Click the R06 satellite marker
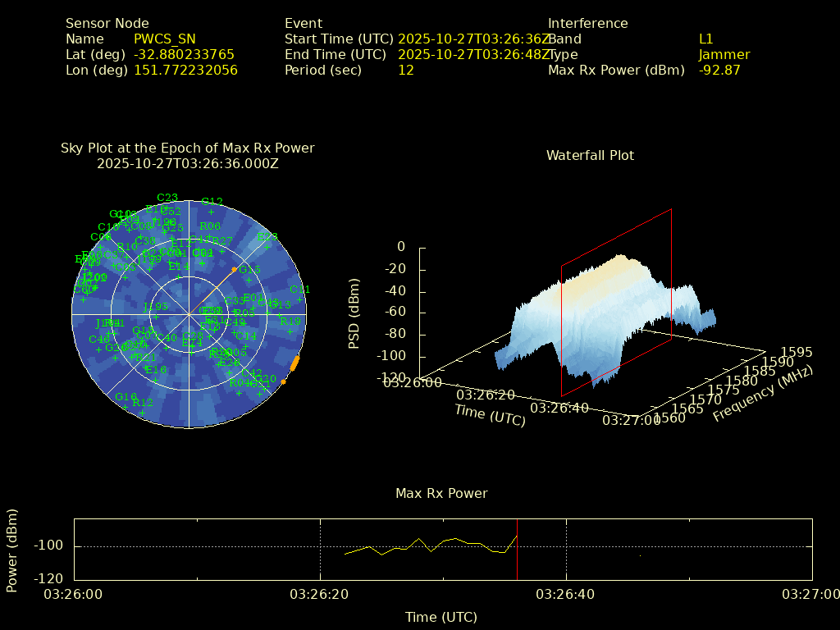Screen dimensions: 840x630 click(x=210, y=236)
